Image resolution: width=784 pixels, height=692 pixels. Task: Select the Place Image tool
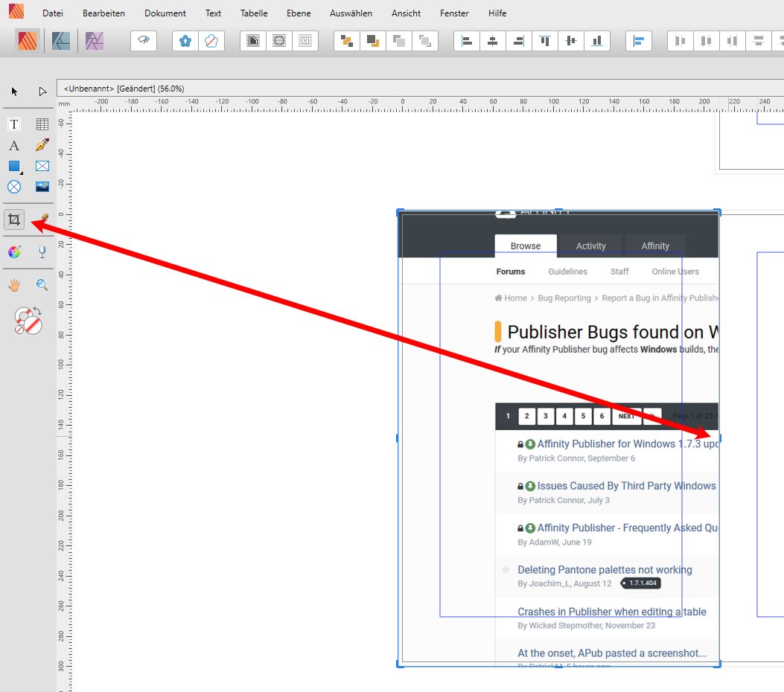(42, 187)
